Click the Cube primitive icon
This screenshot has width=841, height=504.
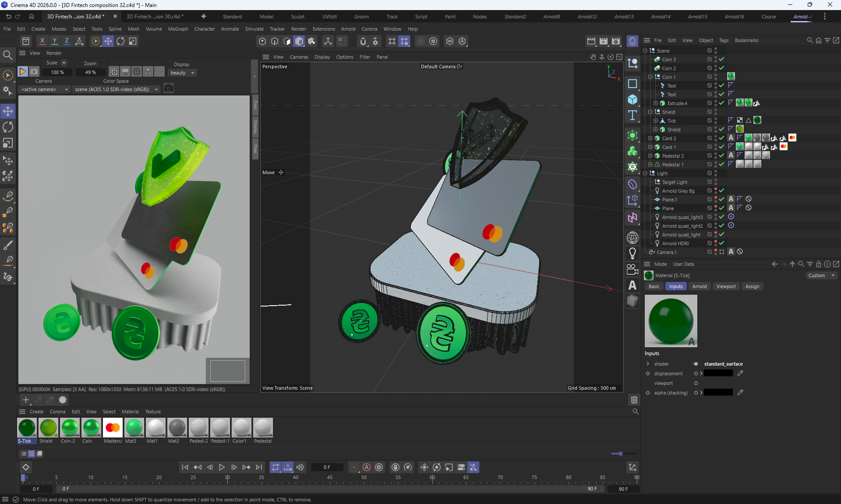(632, 99)
